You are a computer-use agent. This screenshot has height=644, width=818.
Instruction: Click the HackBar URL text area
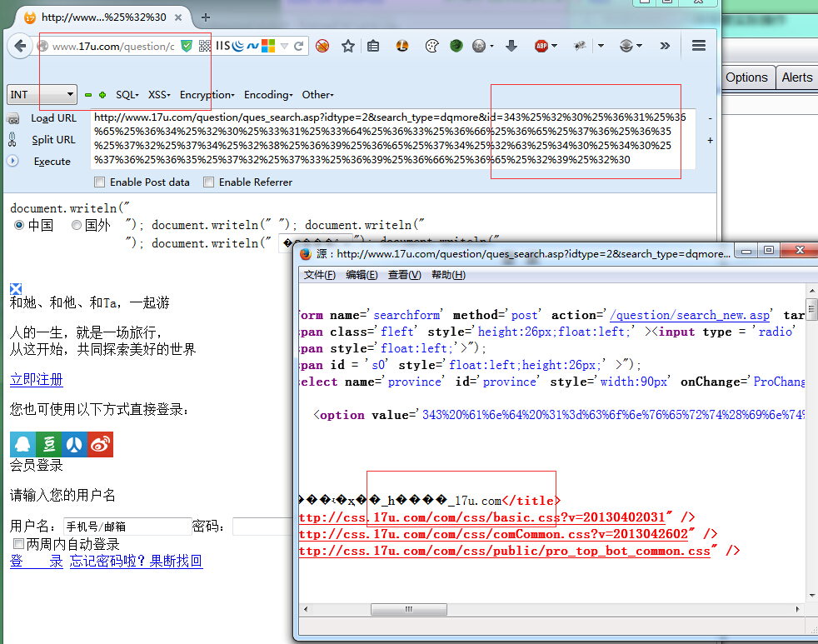pyautogui.click(x=392, y=139)
